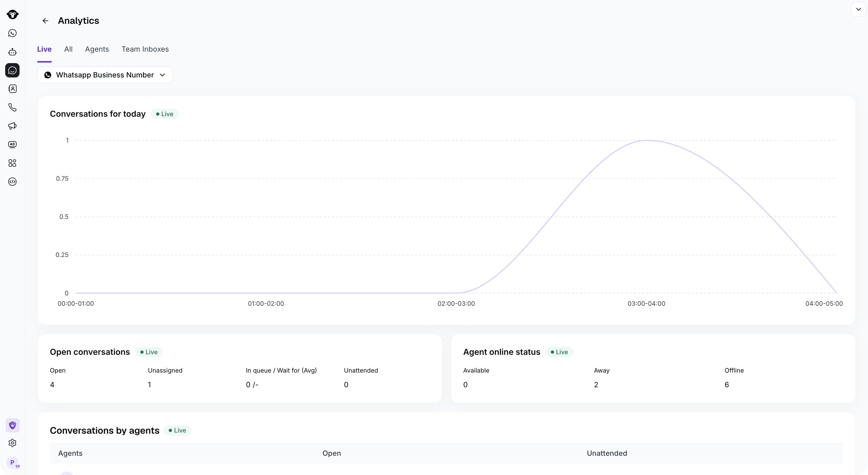Open the WhatsApp icon in sidebar
Screen dimensions: 868x475
(12, 33)
